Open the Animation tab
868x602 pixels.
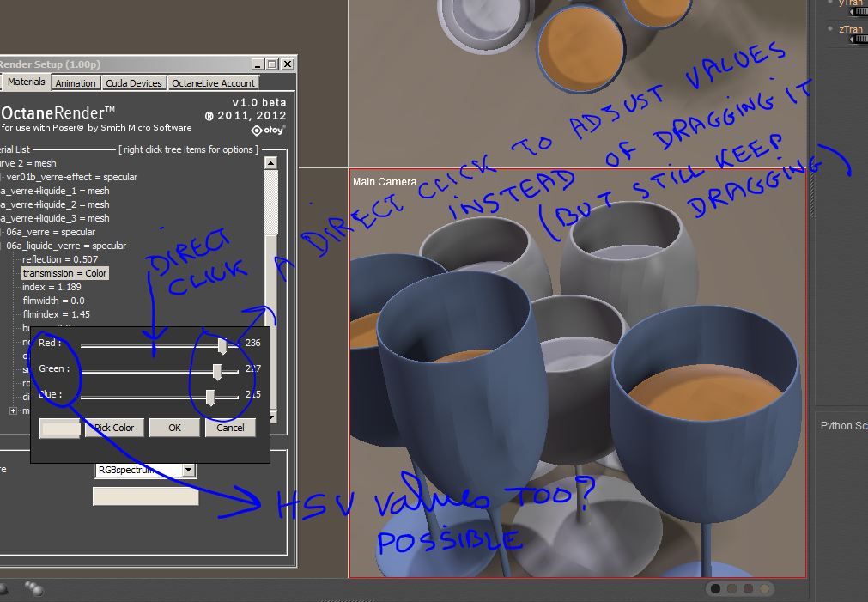[76, 83]
